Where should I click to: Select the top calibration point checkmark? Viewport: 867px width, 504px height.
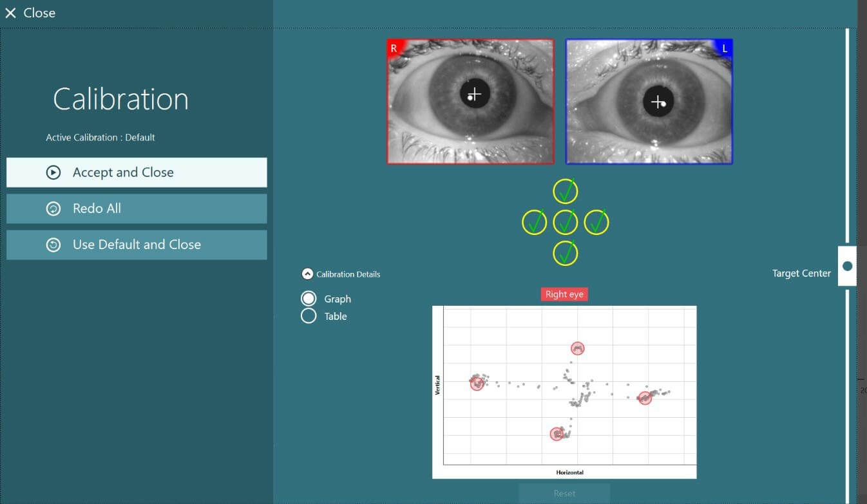[x=565, y=191]
